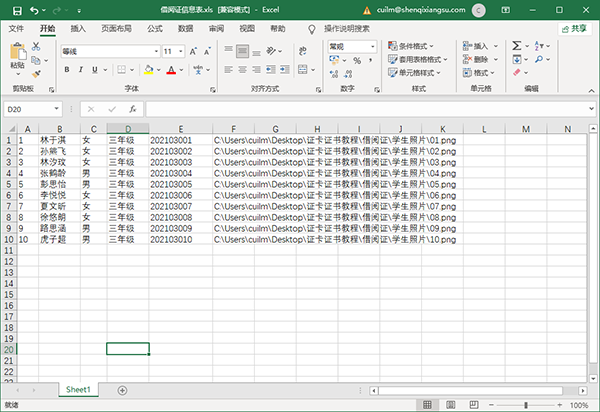Screen dimensions: 600x412
Task: Toggle center text alignment
Action: point(242,70)
